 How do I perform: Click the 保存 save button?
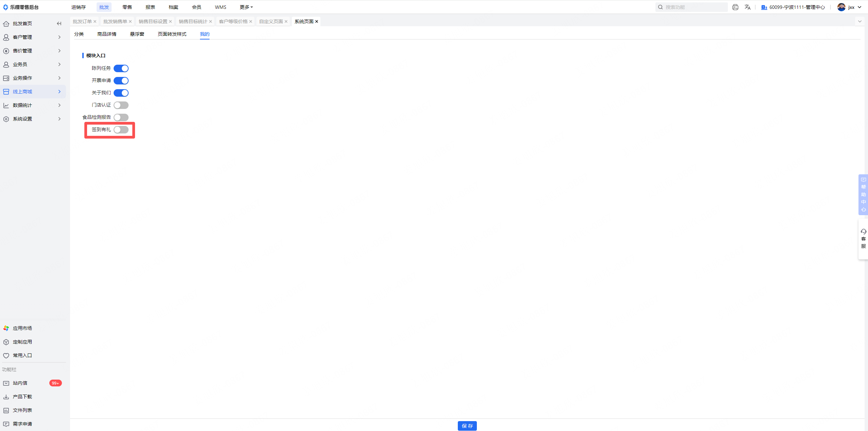coord(467,426)
